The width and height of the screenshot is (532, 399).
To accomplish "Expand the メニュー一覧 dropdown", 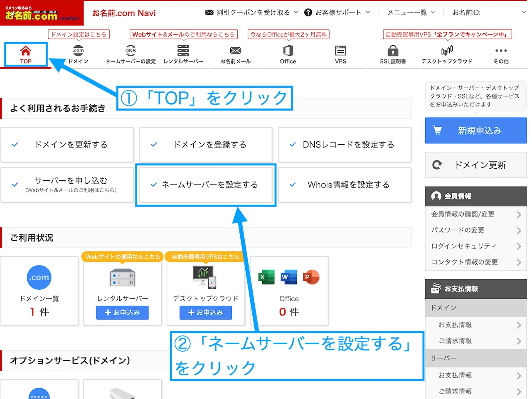I will (x=407, y=12).
